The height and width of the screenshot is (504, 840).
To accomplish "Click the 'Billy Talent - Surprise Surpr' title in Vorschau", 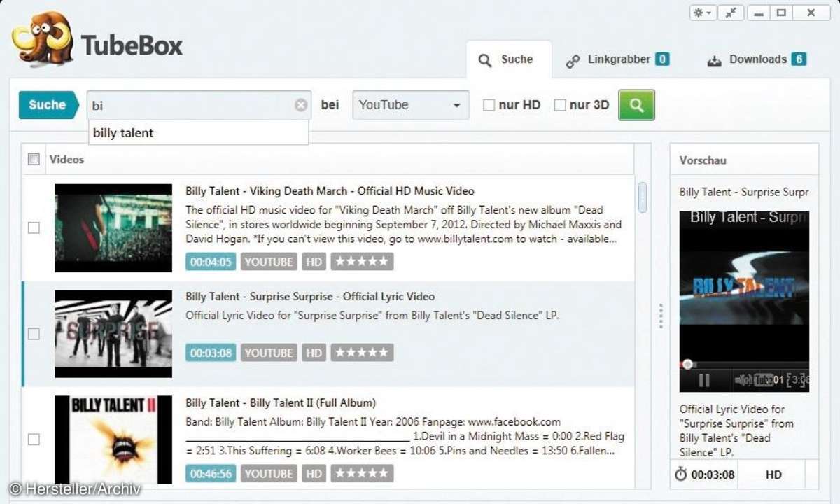I will pos(744,192).
